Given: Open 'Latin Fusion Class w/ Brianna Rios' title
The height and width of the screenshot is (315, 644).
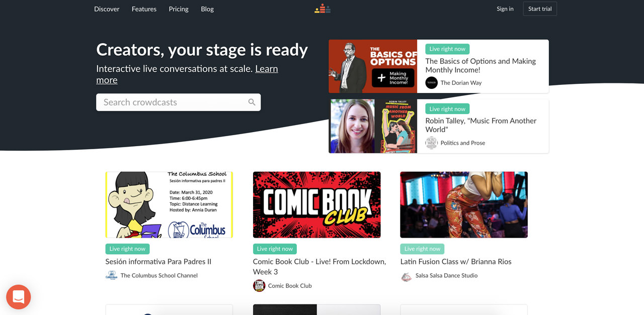Looking at the screenshot, I should 456,262.
